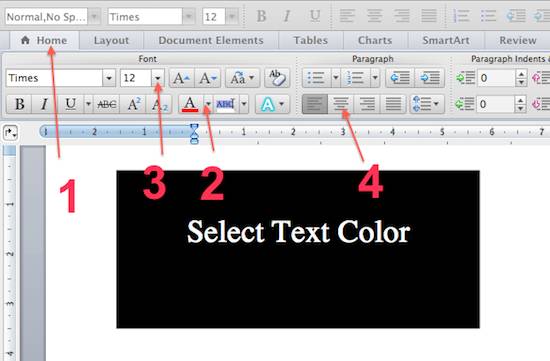550x361 pixels.
Task: Click the upper Paragraph Indents field showing 0
Action: [496, 78]
